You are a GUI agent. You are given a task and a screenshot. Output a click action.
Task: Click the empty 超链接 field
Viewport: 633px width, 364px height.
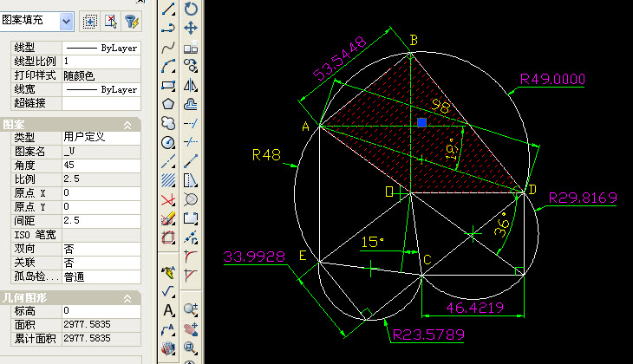[x=101, y=103]
